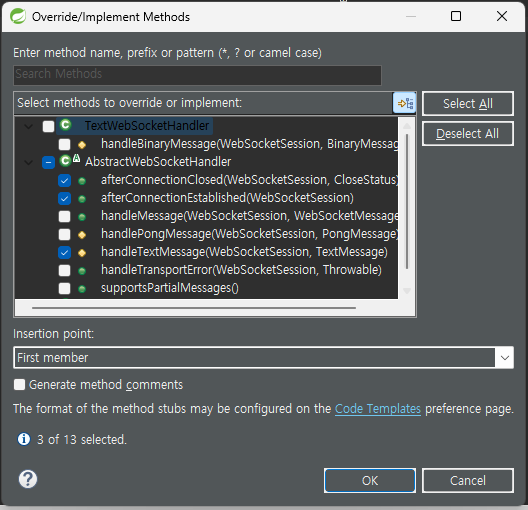Viewport: 528px width, 510px height.
Task: Enable Generate method comments checkbox
Action: click(19, 384)
